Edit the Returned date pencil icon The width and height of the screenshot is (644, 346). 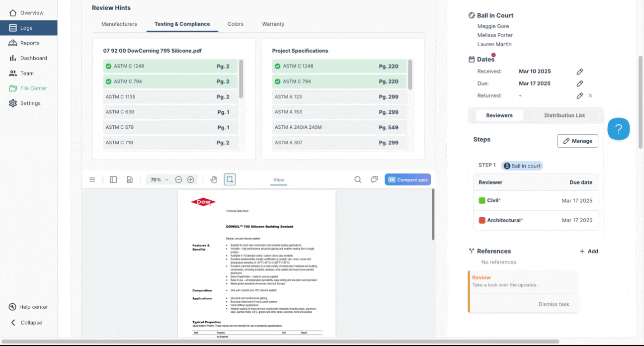(x=579, y=95)
